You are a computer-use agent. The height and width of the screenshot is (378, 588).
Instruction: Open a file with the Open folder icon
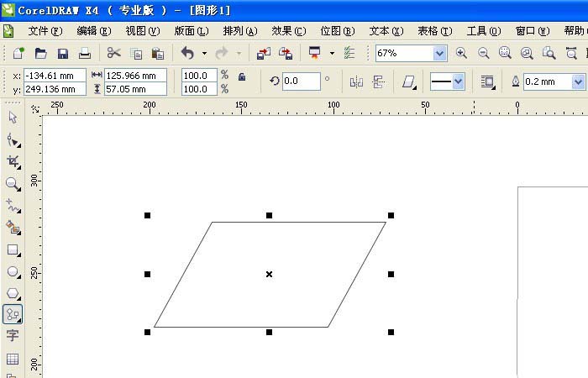pyautogui.click(x=40, y=53)
